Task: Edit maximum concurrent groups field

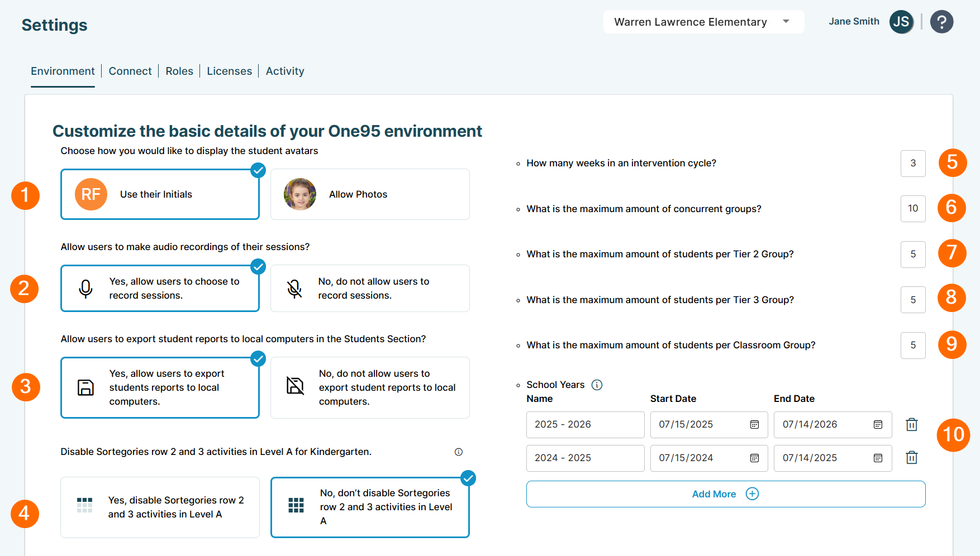Action: [x=913, y=209]
